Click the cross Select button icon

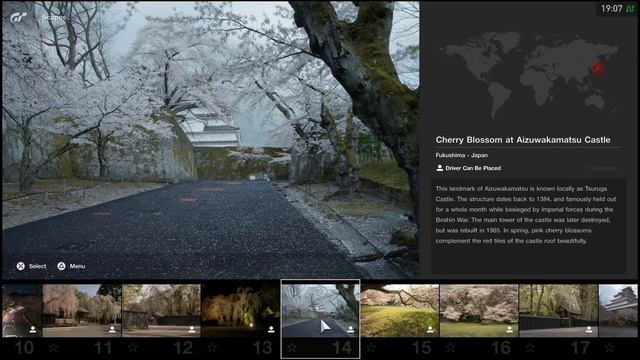(20, 266)
